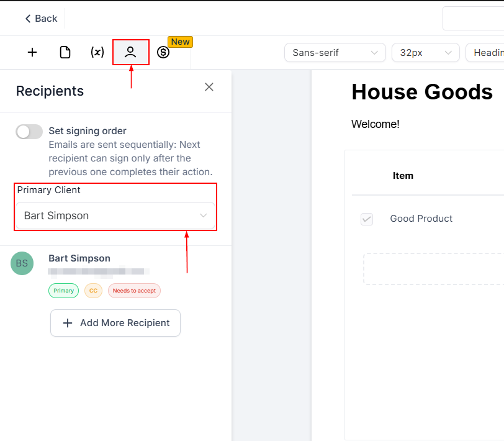The image size is (504, 441).
Task: Click the Primary Client label
Action: (48, 190)
